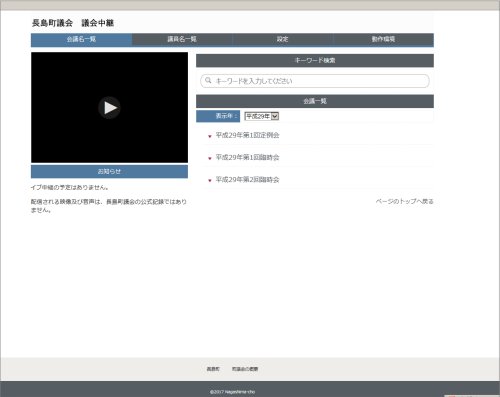Screen dimensions: 500x397
Task: Click the お知らせ header under the video
Action: [109, 171]
